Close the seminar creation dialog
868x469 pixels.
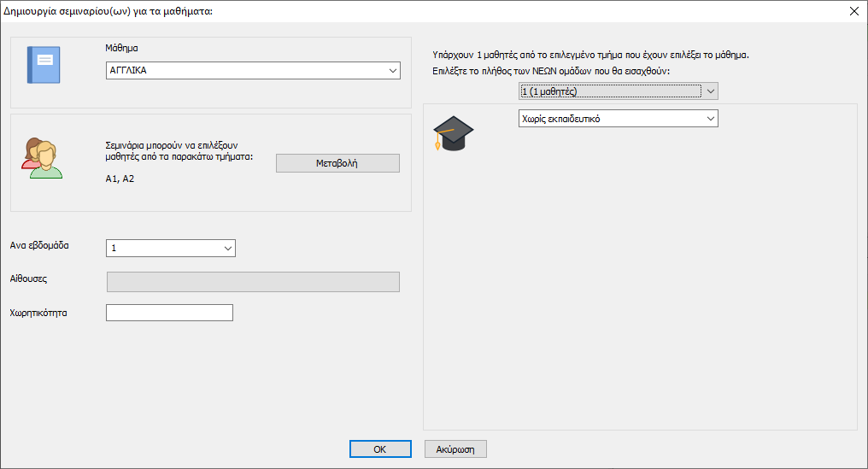point(853,11)
